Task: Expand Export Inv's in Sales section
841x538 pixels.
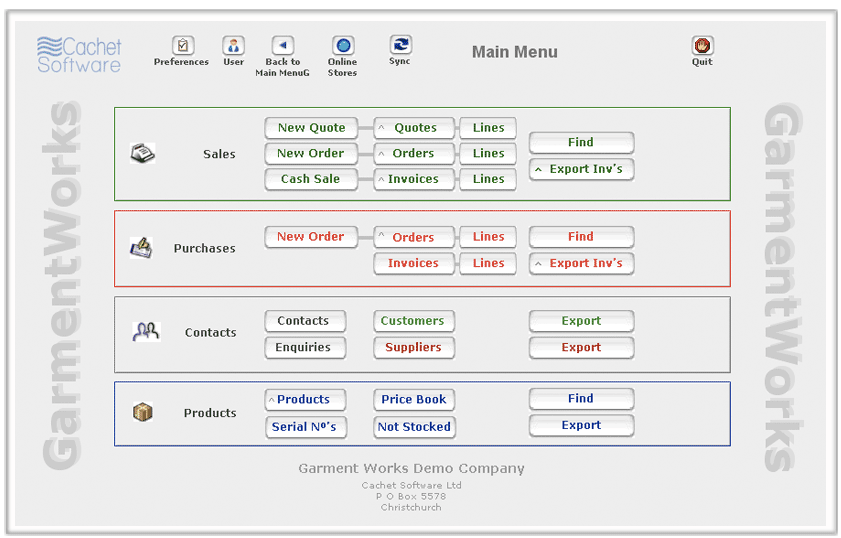Action: coord(581,169)
